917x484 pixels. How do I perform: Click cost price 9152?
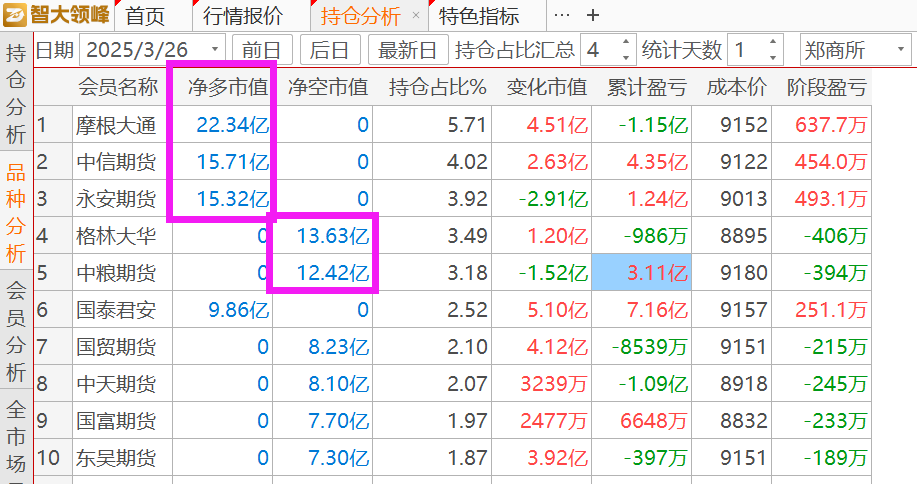pyautogui.click(x=743, y=125)
